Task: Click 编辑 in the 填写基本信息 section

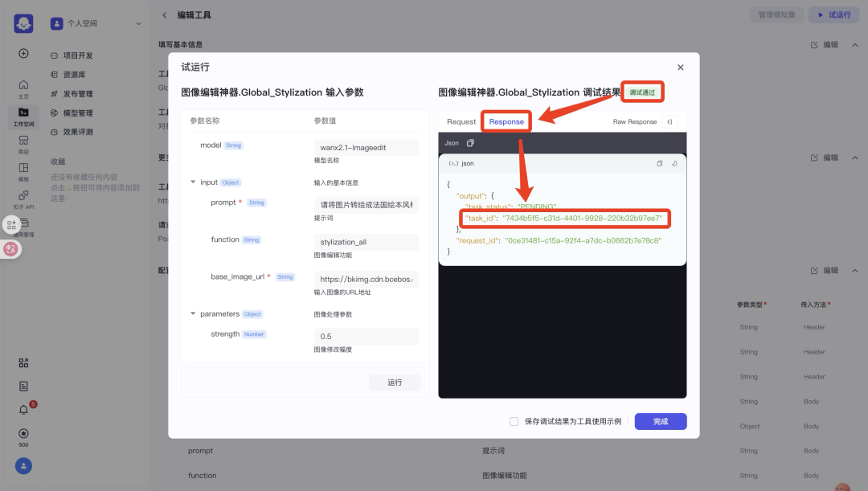Action: click(825, 45)
